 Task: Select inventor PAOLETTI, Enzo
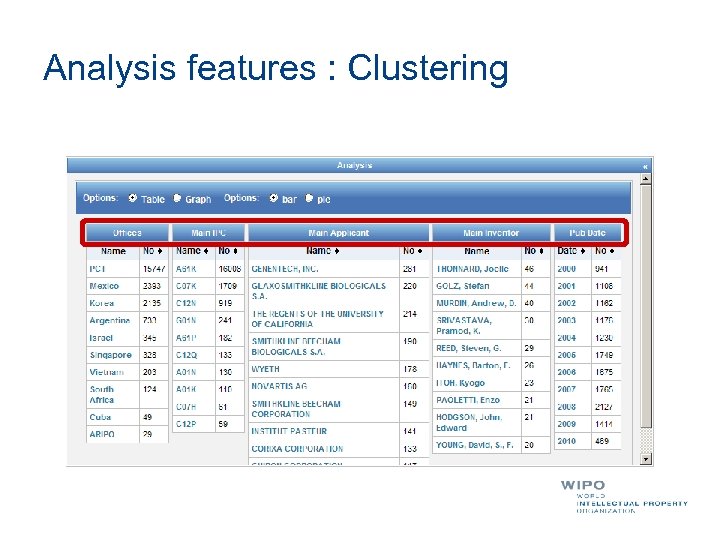click(x=467, y=400)
